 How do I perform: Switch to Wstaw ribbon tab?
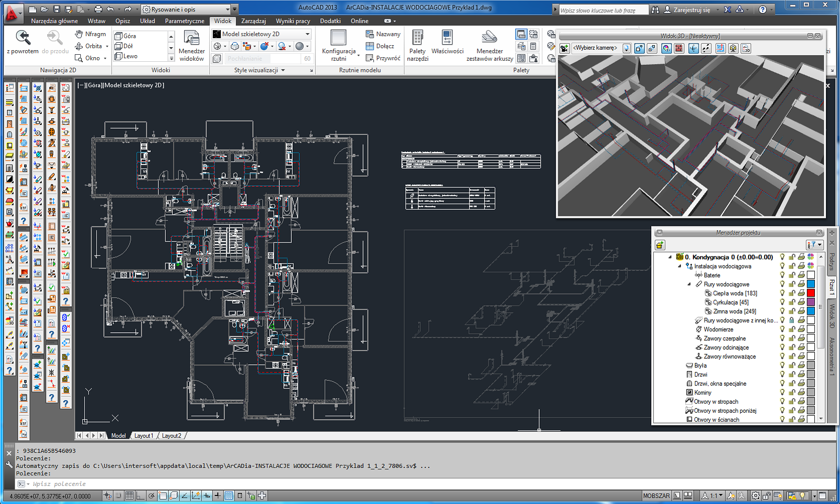pos(96,21)
